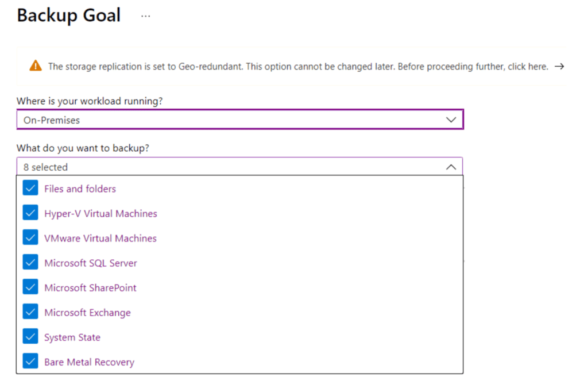This screenshot has height=384, width=588.
Task: Untick the Microsoft SharePoint checkbox
Action: click(30, 287)
